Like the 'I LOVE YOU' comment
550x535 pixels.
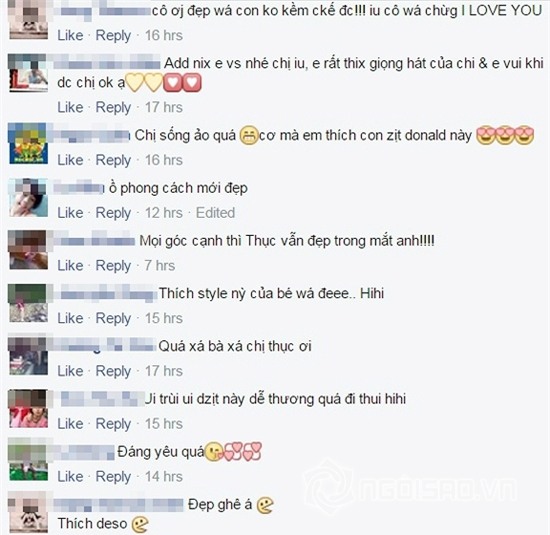point(71,35)
